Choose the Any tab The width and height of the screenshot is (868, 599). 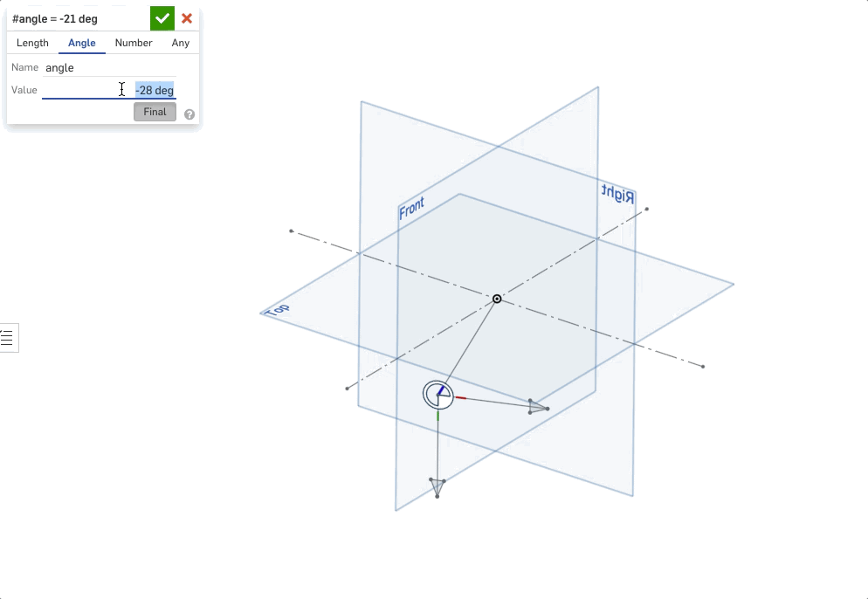pos(181,43)
